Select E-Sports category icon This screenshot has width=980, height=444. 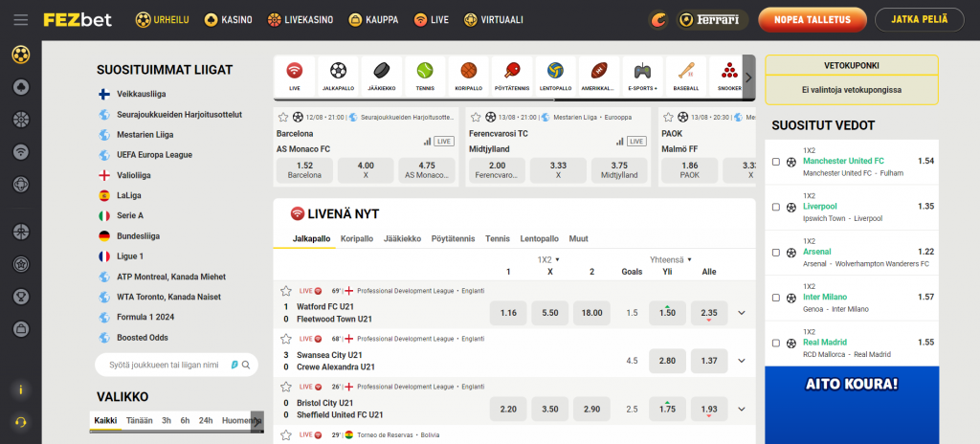click(x=642, y=77)
